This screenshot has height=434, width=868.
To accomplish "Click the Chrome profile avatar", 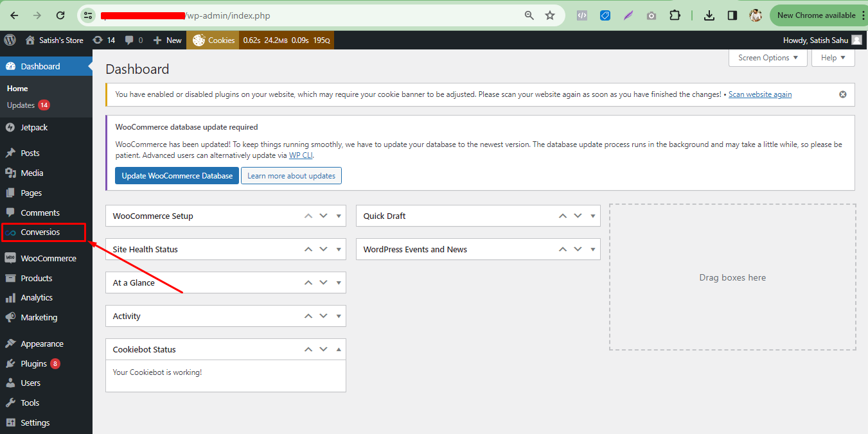I will click(756, 15).
